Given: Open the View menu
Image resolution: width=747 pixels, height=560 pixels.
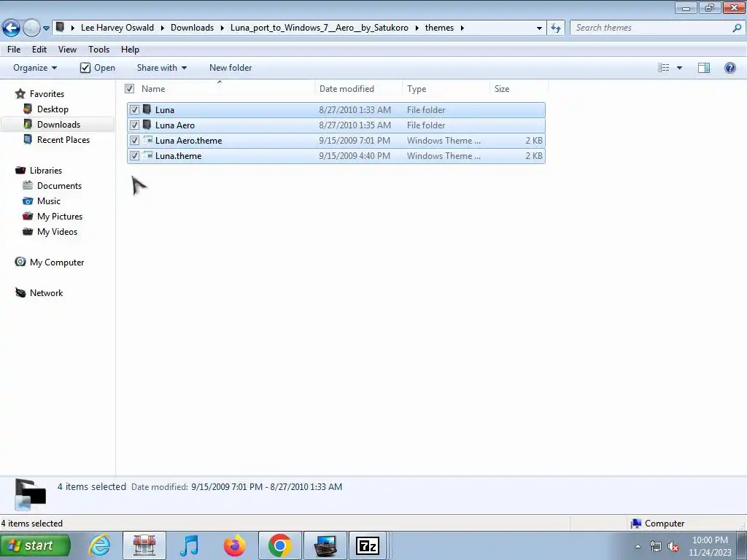Looking at the screenshot, I should point(67,50).
